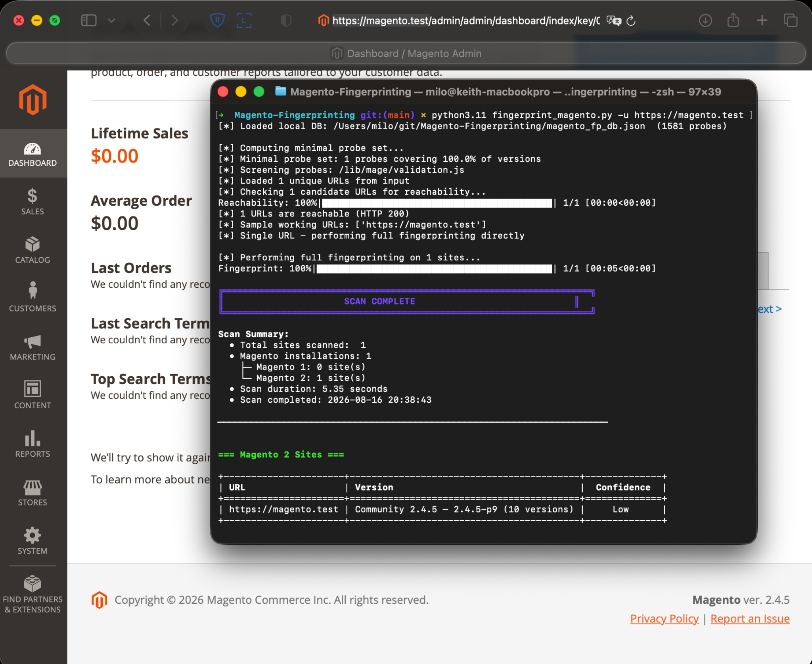Click the blue shield extension icon

pyautogui.click(x=217, y=20)
